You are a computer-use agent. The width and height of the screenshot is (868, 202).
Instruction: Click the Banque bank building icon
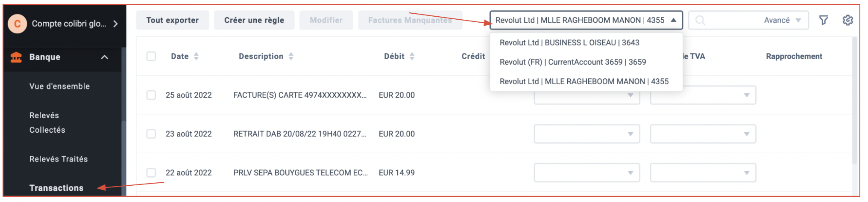coord(16,57)
